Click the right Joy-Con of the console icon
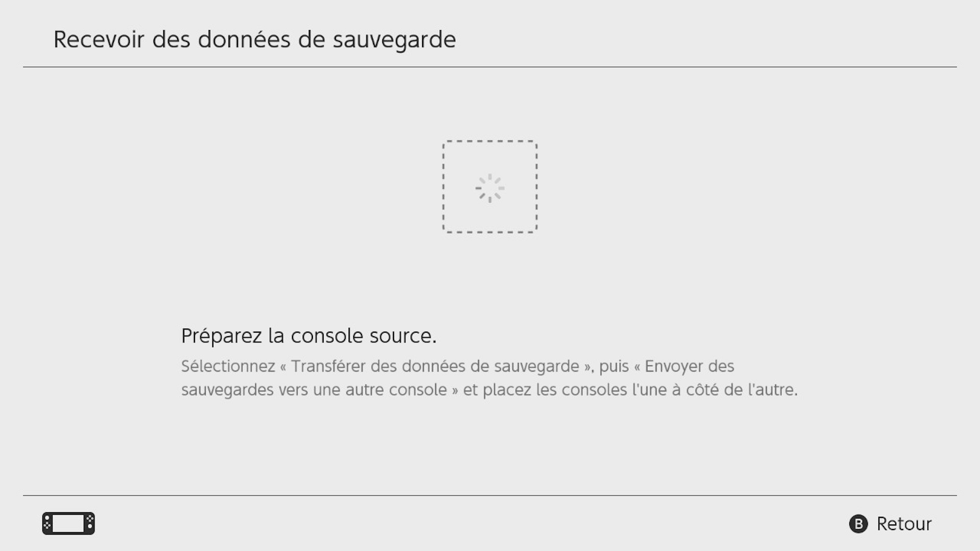The width and height of the screenshot is (980, 551). (x=90, y=523)
